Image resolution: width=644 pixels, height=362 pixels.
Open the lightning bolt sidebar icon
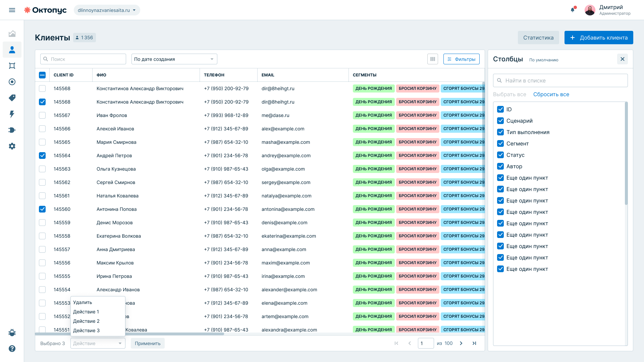(12, 114)
